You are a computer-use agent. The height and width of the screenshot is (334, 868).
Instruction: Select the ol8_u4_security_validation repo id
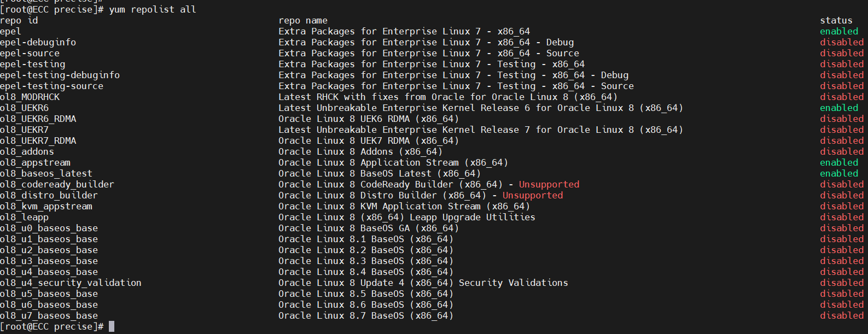[x=71, y=283]
